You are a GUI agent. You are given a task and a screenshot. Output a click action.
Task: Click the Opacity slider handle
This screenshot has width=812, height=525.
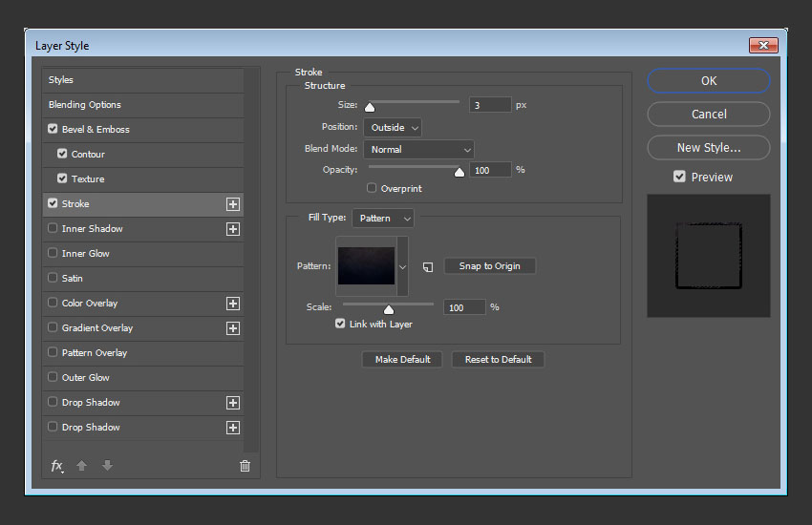click(459, 173)
